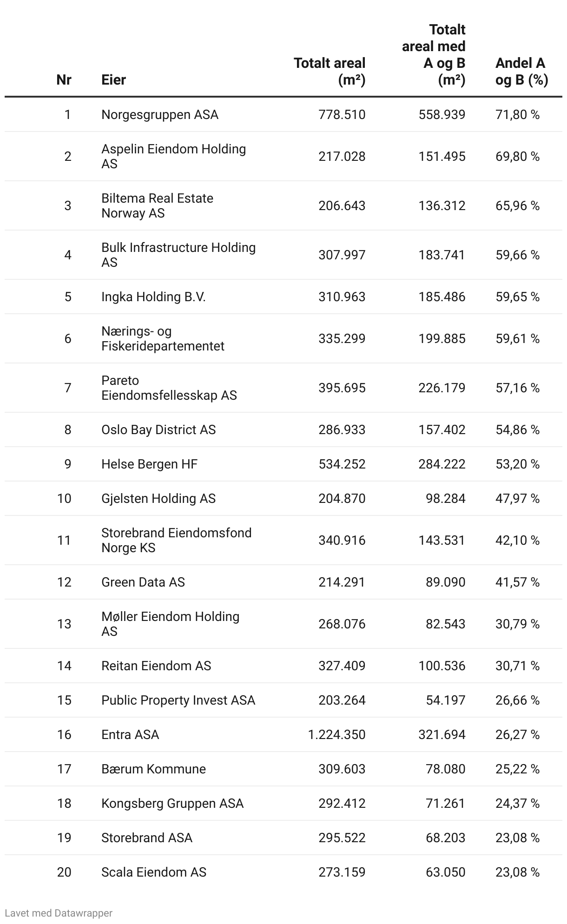Click the Ingka Holding B.V. cell
Viewport: 567px width, 924px height.
tap(153, 297)
